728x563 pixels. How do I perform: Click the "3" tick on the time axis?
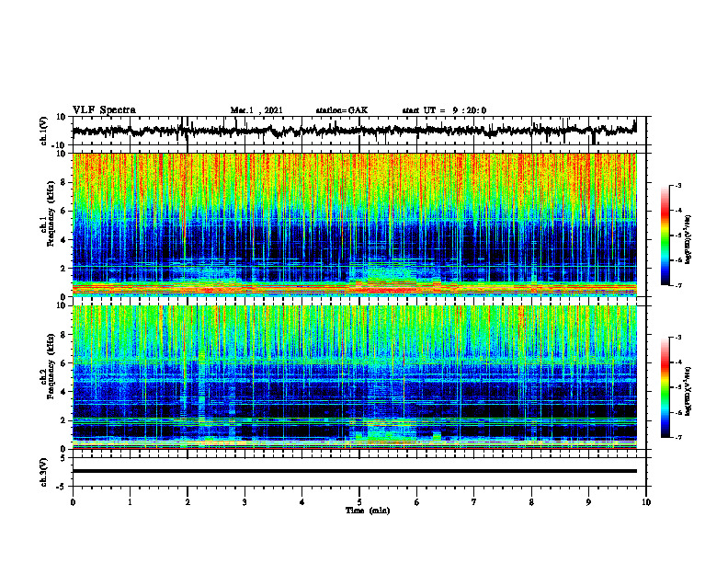245,502
